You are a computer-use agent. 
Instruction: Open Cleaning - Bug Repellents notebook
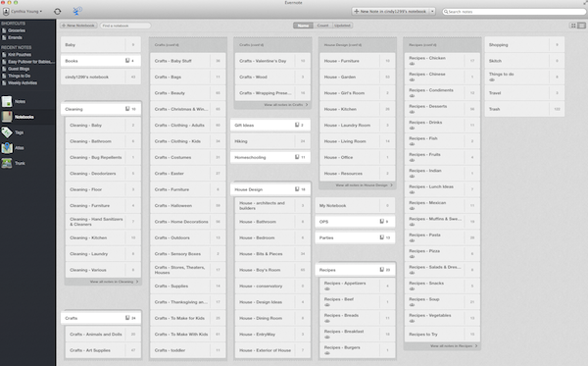click(x=103, y=157)
